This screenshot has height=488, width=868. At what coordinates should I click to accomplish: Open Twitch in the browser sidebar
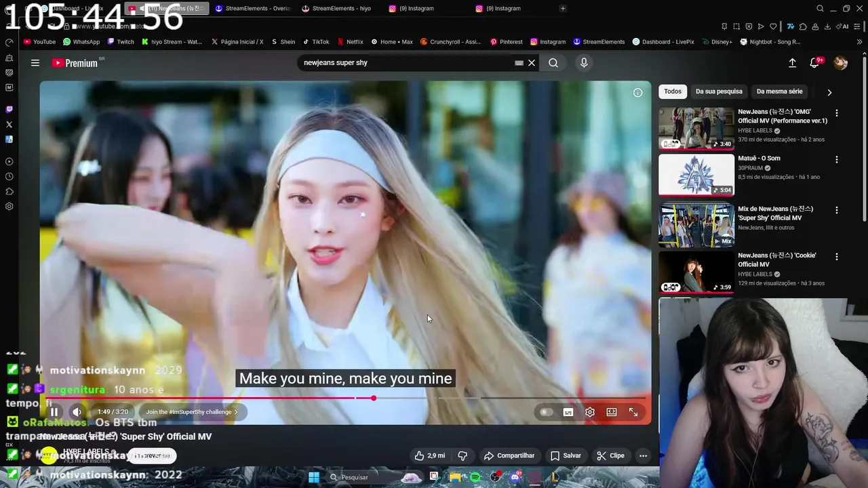tap(9, 109)
